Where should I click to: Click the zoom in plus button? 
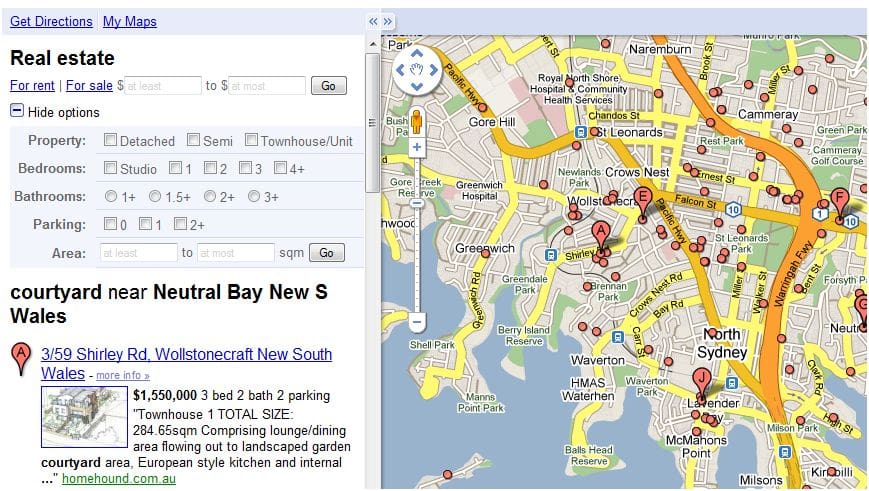417,148
